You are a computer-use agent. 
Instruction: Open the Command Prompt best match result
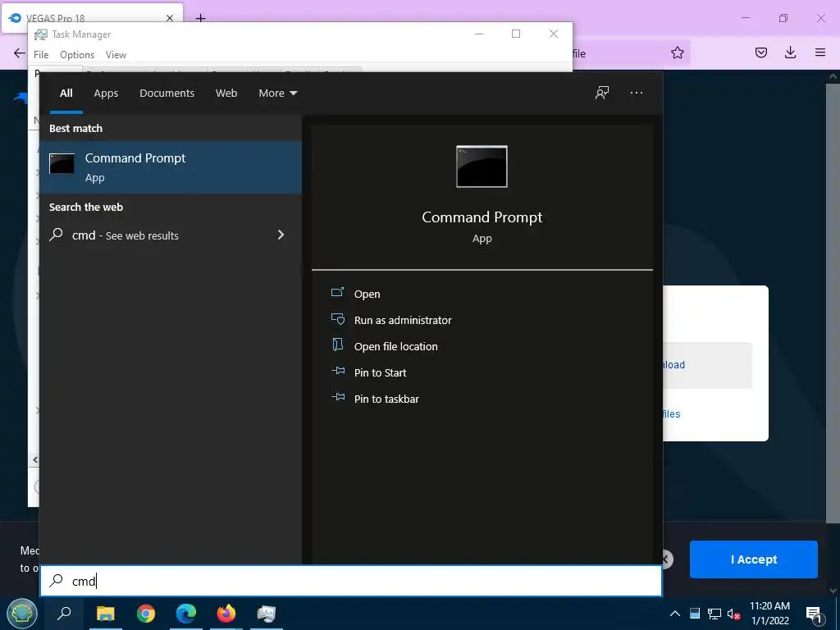click(171, 167)
